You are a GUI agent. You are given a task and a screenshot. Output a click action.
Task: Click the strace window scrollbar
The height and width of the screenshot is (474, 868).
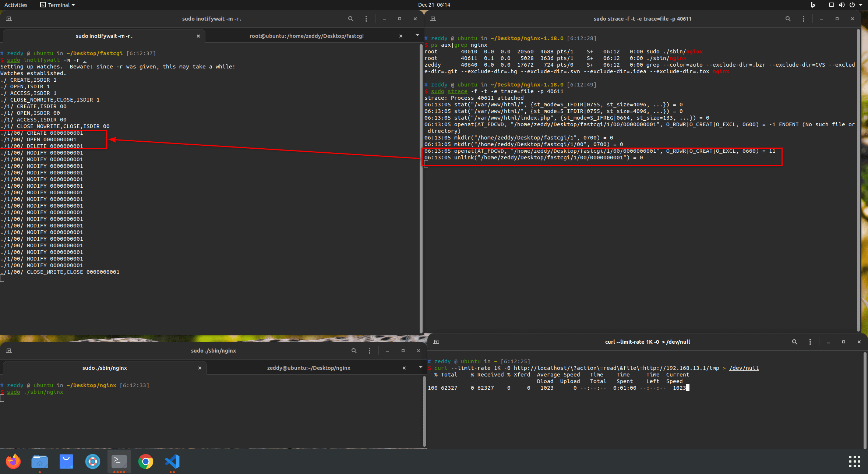click(x=858, y=180)
